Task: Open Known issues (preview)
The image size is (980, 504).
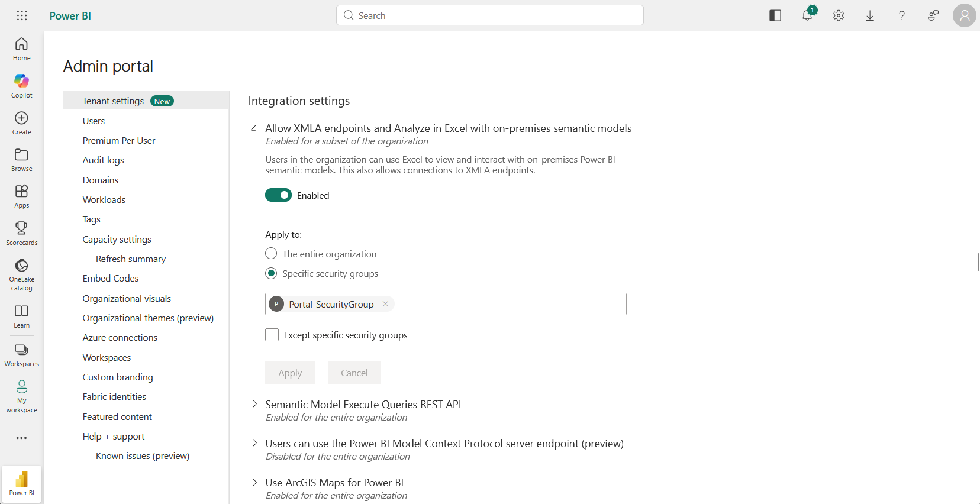Action: 143,456
